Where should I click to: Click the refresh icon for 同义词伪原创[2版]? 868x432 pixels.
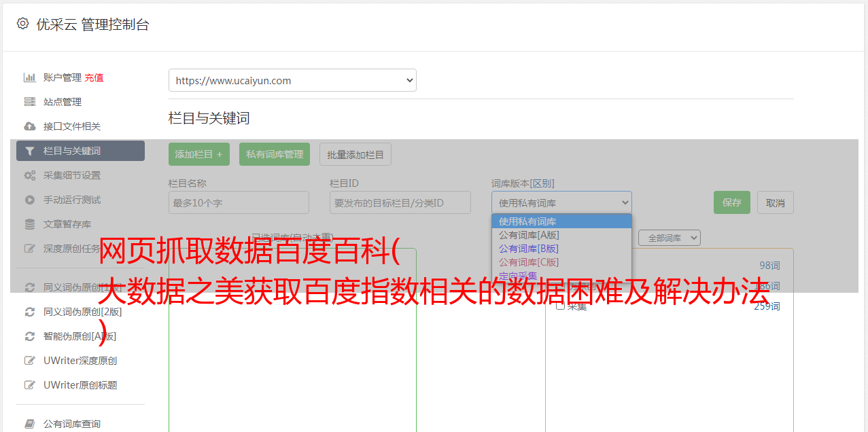click(29, 312)
